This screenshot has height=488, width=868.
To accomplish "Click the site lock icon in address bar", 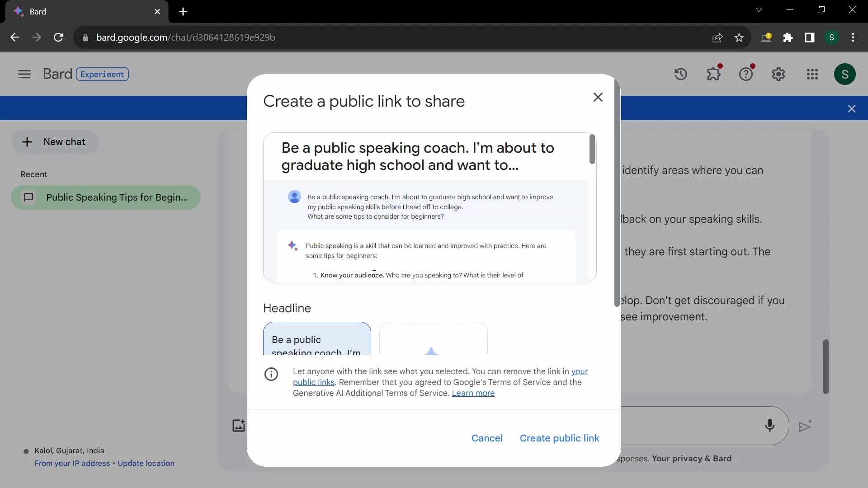I will [85, 38].
